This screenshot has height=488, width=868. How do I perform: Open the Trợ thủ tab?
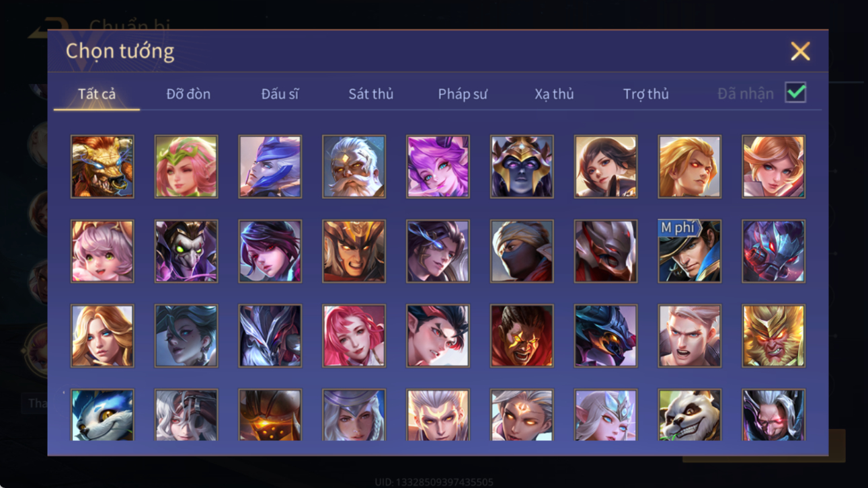point(645,94)
